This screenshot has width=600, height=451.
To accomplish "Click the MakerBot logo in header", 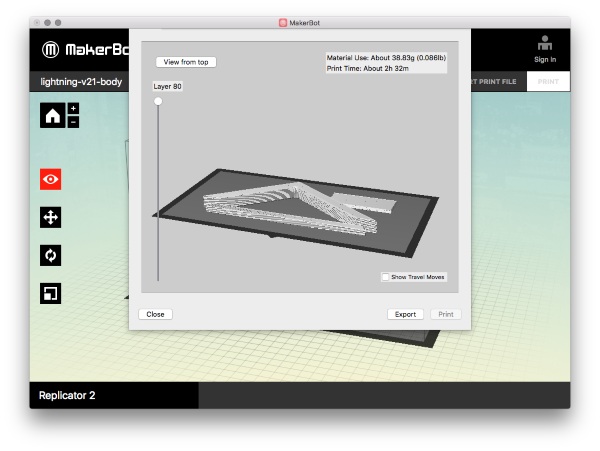I will tap(85, 50).
